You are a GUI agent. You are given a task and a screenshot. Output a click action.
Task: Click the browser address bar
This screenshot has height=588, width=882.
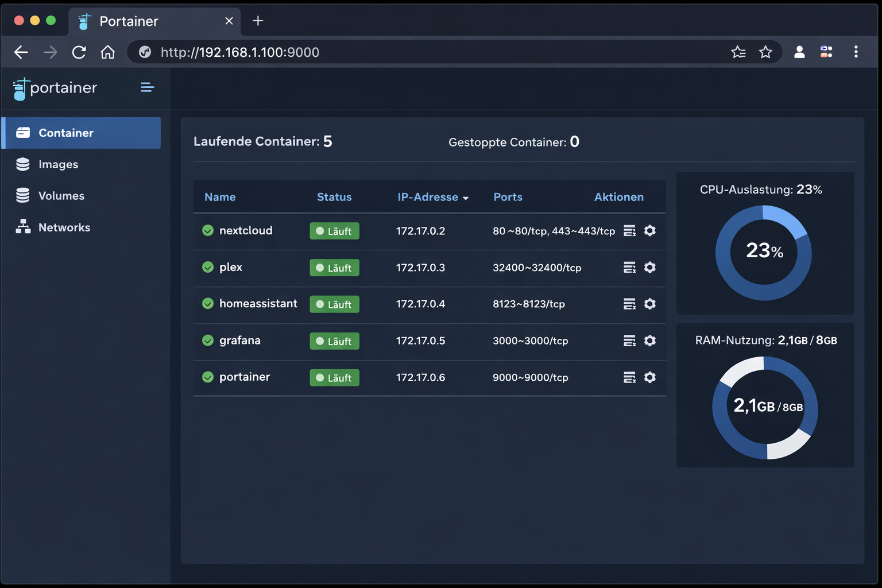point(240,52)
